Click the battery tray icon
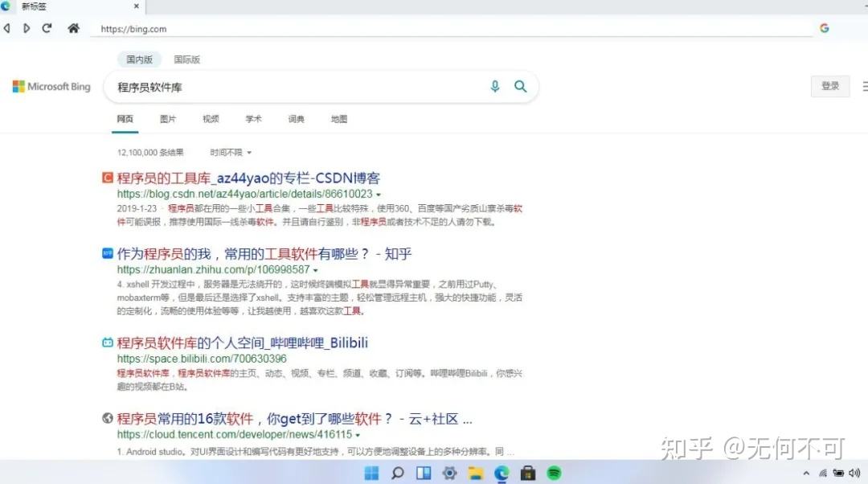This screenshot has height=484, width=868. (x=838, y=473)
